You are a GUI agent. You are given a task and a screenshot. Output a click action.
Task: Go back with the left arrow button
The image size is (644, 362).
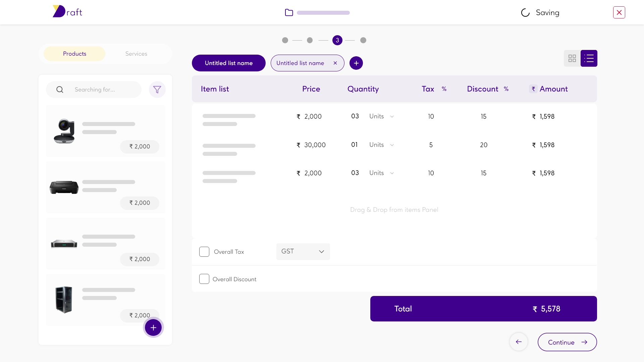click(519, 342)
